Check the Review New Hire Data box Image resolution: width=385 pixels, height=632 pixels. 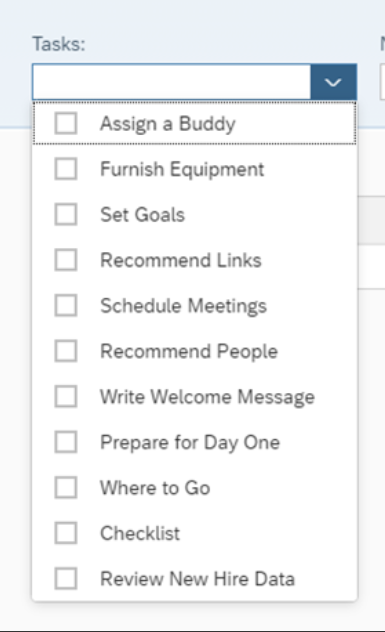66,579
